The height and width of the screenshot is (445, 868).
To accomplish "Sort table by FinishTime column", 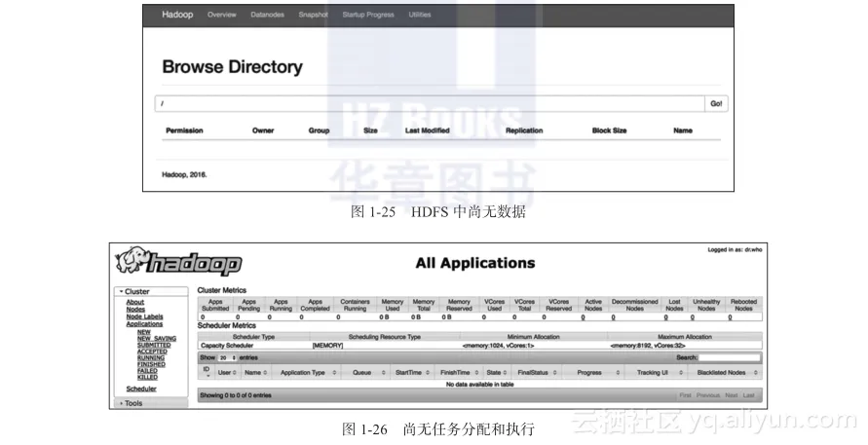I will (459, 373).
